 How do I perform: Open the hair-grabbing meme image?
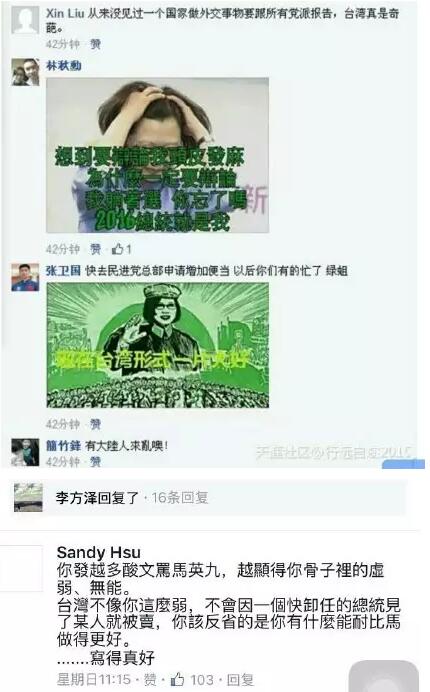[x=158, y=155]
